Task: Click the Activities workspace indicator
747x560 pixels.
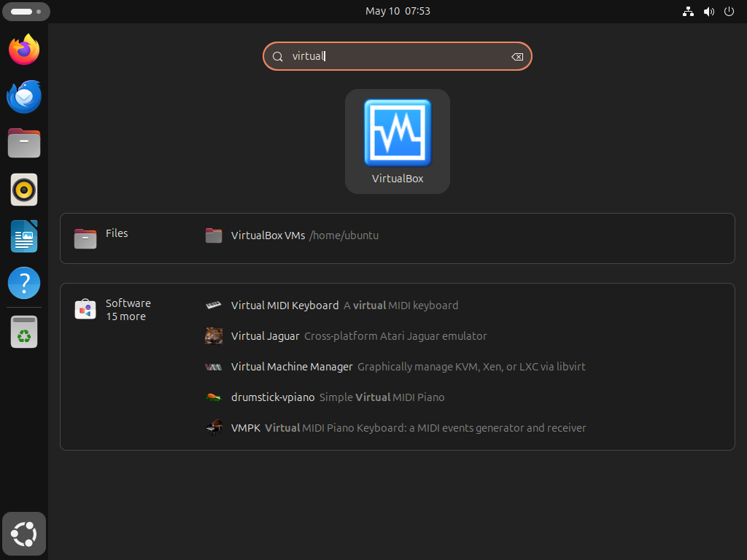Action: [x=26, y=12]
